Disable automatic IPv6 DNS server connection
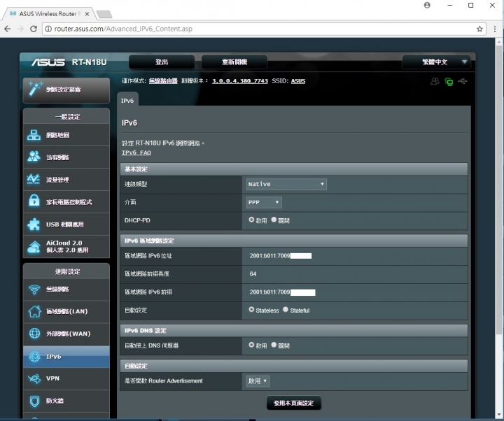Viewport: 504px width, 421px height. (x=274, y=345)
